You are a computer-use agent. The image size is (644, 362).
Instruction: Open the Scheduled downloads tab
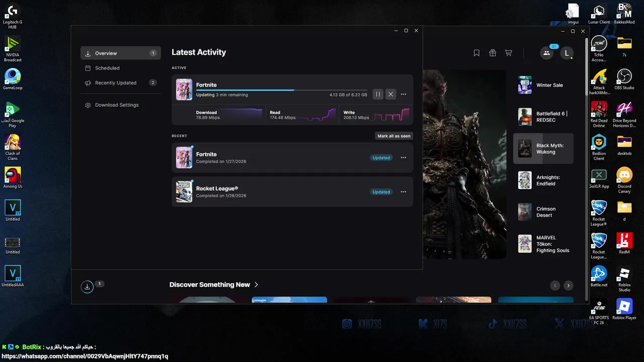(x=121, y=68)
